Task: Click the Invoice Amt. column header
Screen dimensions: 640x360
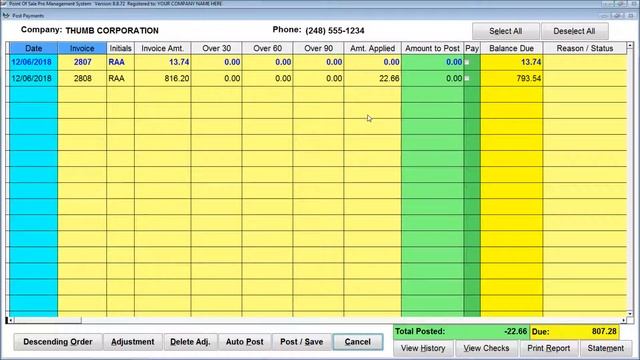Action: pyautogui.click(x=162, y=48)
